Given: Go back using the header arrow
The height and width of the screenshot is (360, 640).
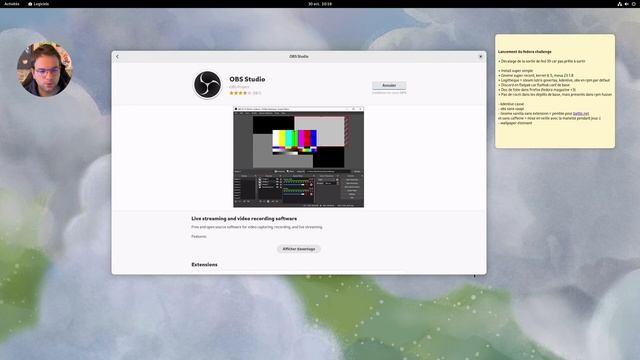Looking at the screenshot, I should click(117, 57).
